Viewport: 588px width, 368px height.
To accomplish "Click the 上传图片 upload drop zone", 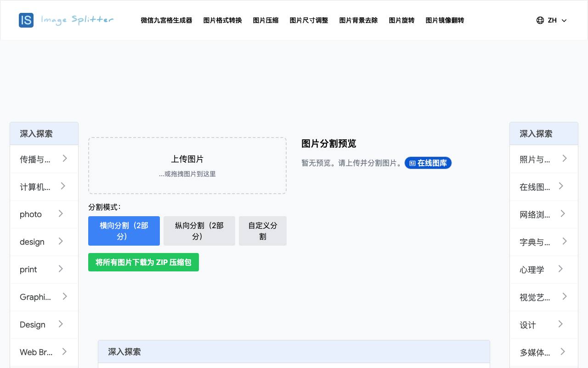I will click(187, 166).
